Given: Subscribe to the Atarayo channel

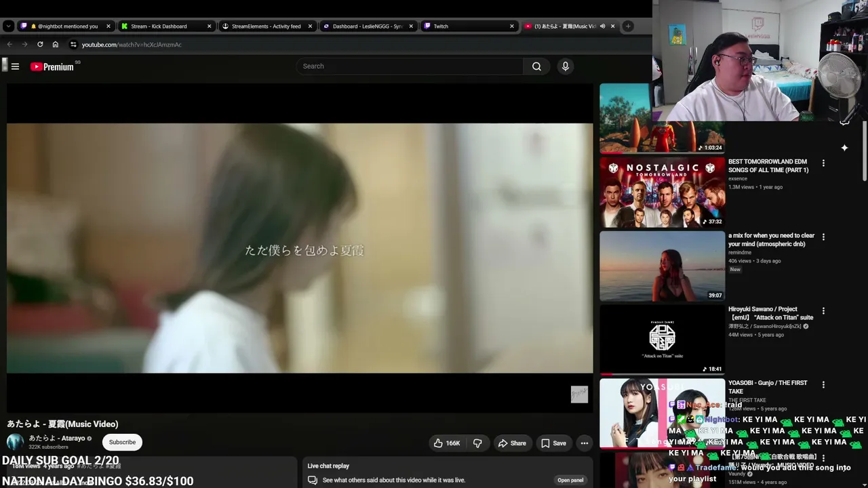Looking at the screenshot, I should pyautogui.click(x=122, y=443).
